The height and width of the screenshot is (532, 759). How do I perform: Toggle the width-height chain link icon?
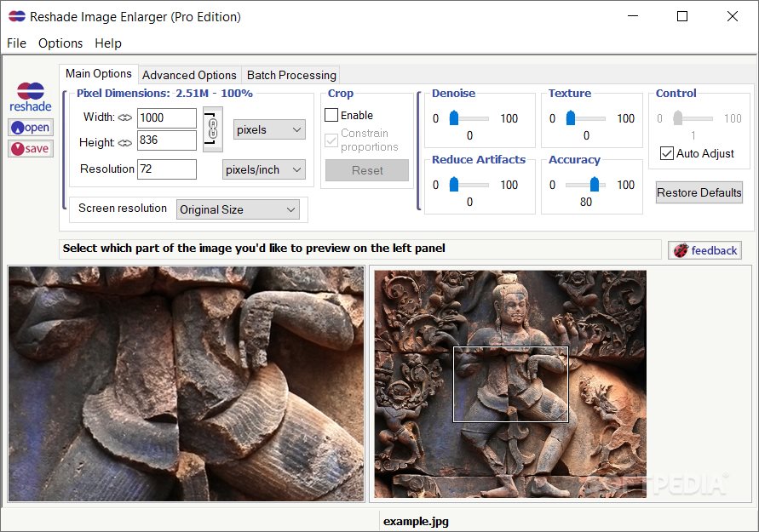tap(212, 129)
